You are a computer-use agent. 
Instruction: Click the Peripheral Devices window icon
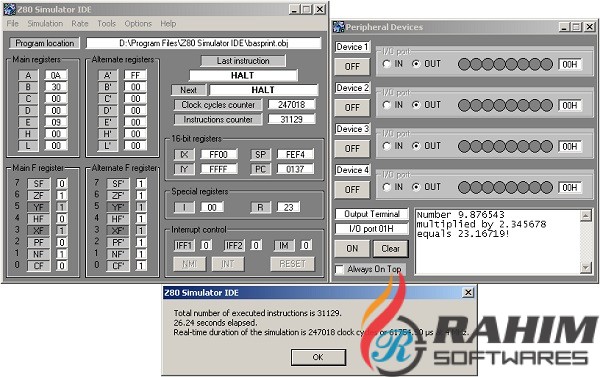point(338,27)
